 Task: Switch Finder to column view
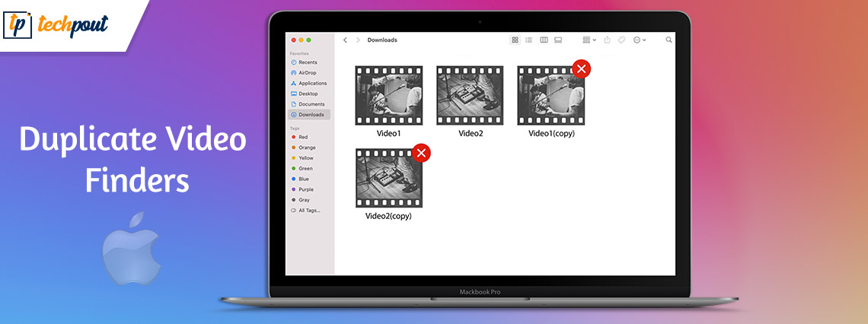click(544, 40)
